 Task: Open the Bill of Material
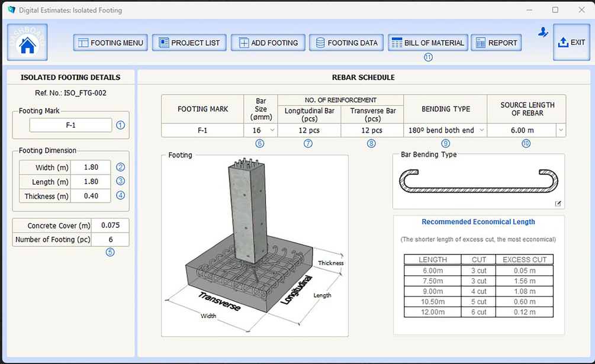[428, 43]
